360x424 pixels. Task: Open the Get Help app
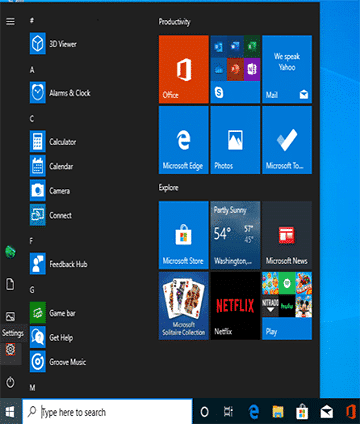tap(51, 337)
